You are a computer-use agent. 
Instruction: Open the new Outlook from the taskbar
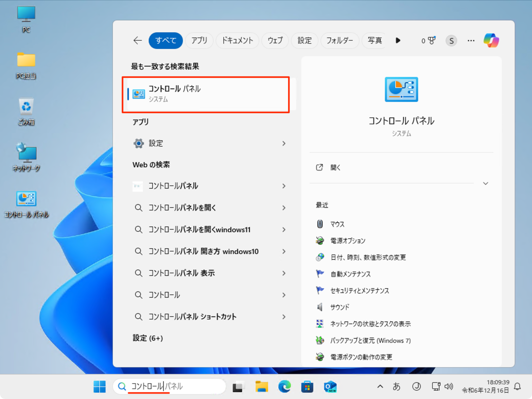(x=330, y=387)
